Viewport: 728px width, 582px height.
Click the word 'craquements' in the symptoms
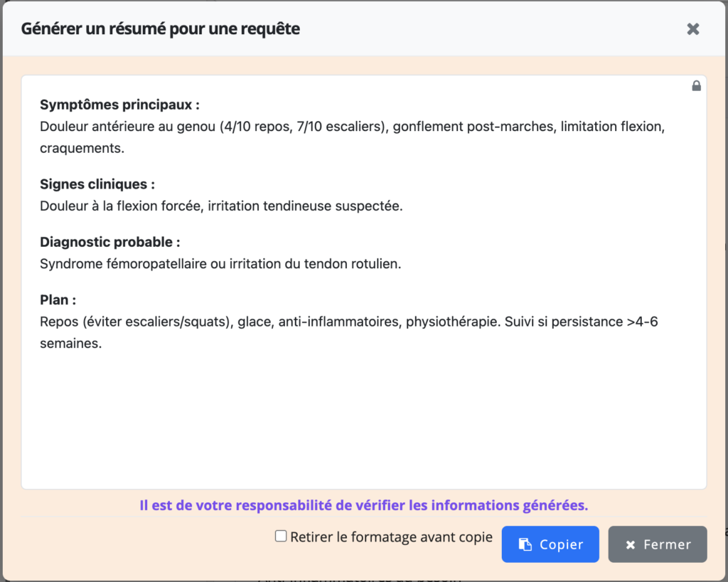point(82,149)
